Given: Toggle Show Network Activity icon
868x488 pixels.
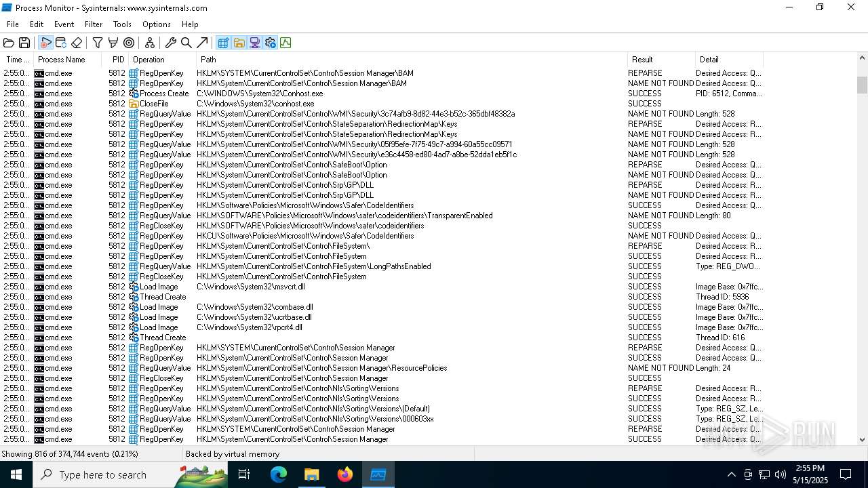Looking at the screenshot, I should (x=254, y=43).
